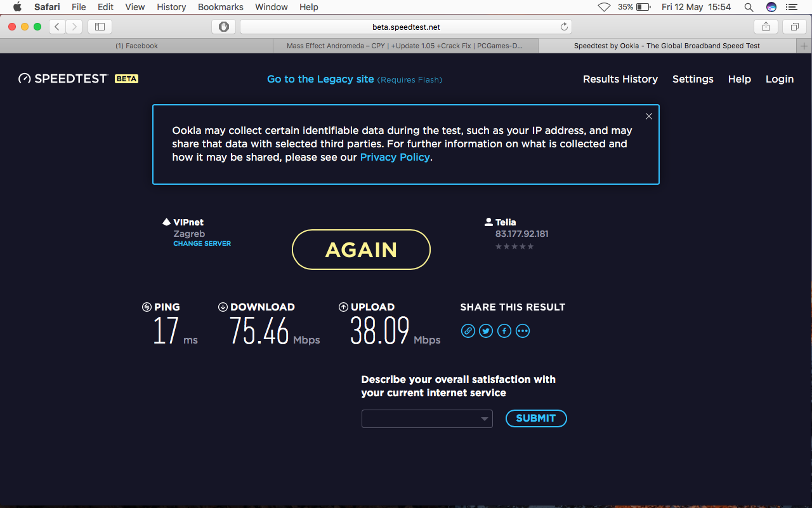
Task: Show the Safari sidebar
Action: click(x=100, y=27)
